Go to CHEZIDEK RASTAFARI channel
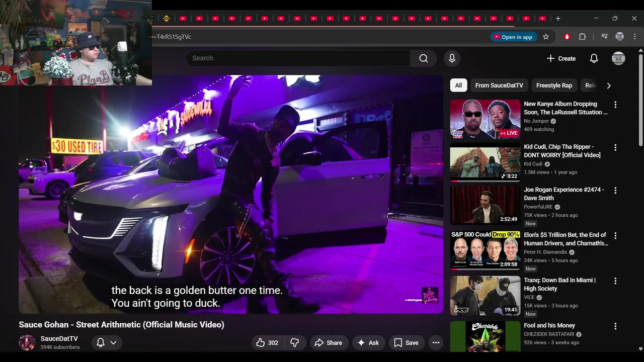The width and height of the screenshot is (644, 362). pos(549,334)
